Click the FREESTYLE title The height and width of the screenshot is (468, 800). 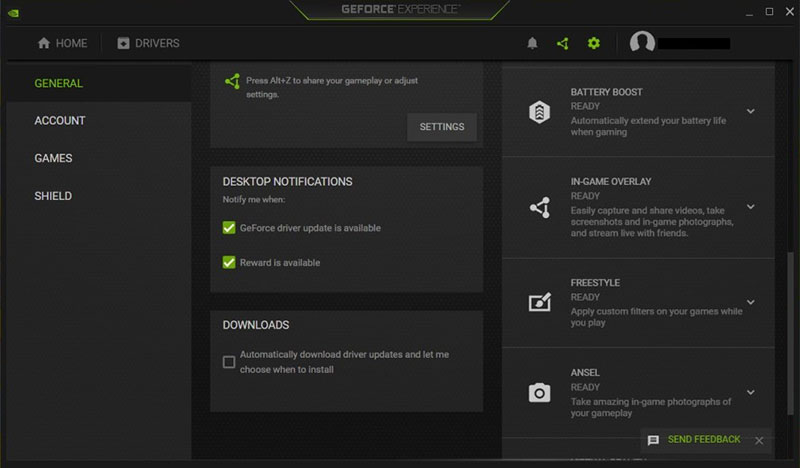[x=595, y=282]
